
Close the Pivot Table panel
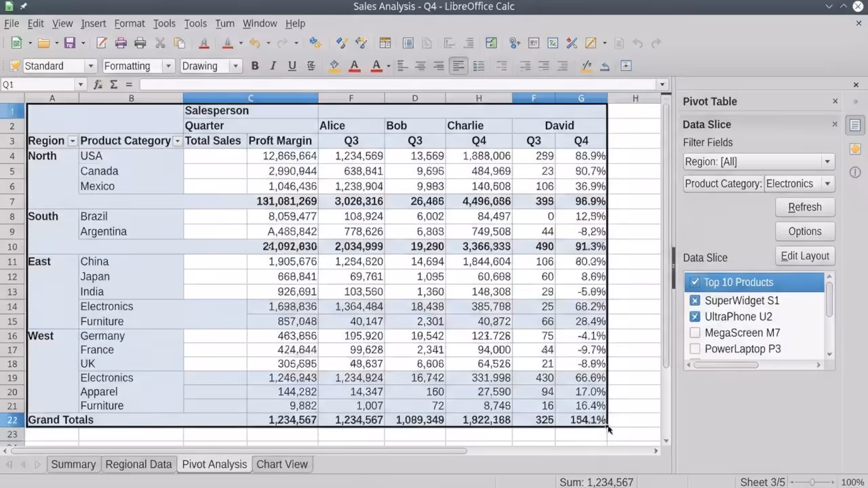pyautogui.click(x=835, y=101)
